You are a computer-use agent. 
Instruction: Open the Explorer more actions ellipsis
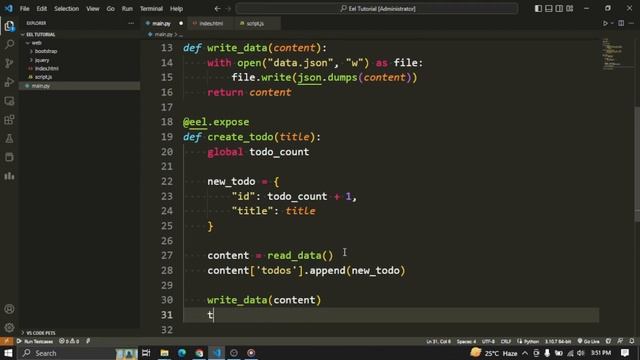click(x=131, y=23)
